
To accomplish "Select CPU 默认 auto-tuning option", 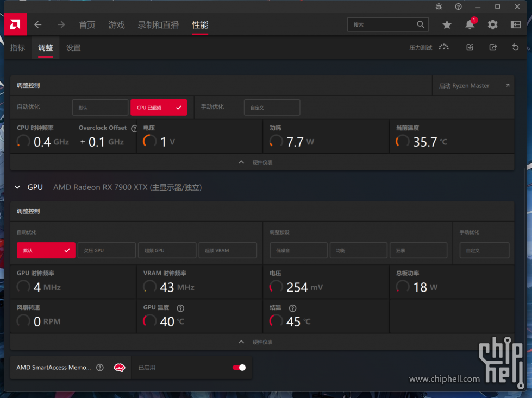I will 100,108.
